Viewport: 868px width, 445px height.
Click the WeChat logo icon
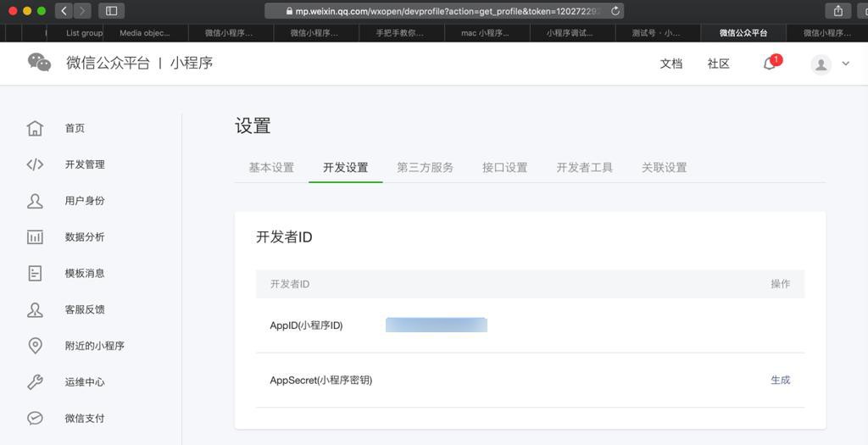pyautogui.click(x=39, y=63)
